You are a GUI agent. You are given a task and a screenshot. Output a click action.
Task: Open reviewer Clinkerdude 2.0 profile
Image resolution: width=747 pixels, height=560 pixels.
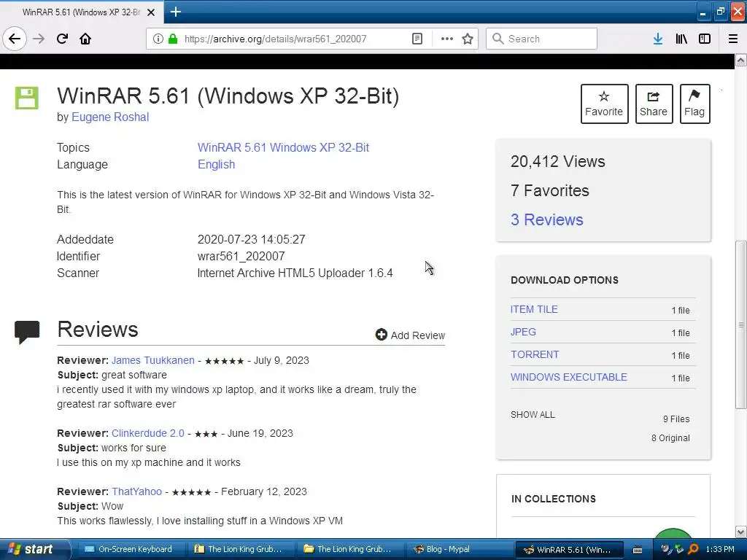tap(147, 433)
